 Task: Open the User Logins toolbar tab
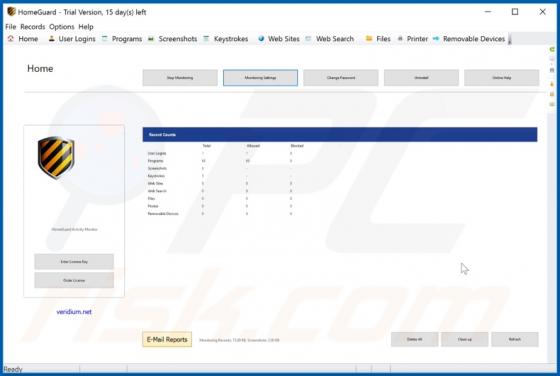(x=72, y=39)
